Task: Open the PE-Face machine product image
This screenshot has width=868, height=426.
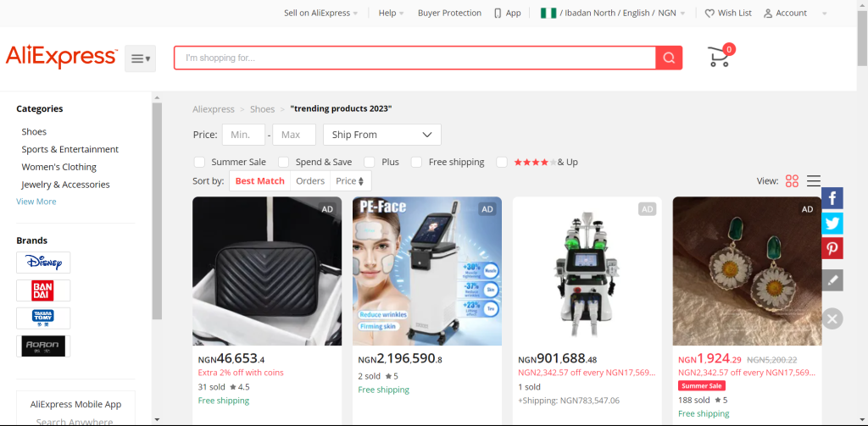Action: point(427,271)
